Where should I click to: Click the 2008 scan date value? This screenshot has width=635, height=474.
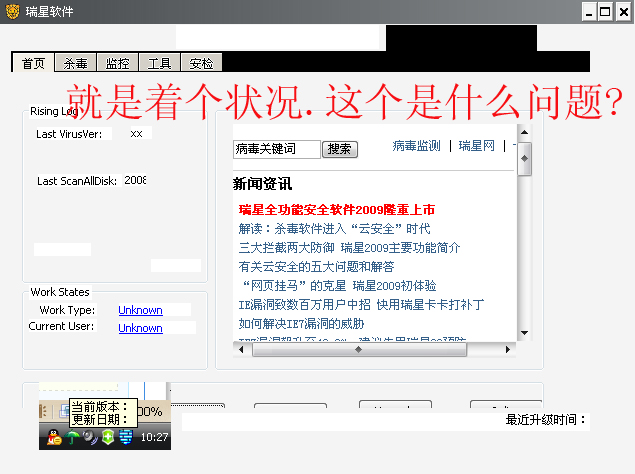[135, 180]
